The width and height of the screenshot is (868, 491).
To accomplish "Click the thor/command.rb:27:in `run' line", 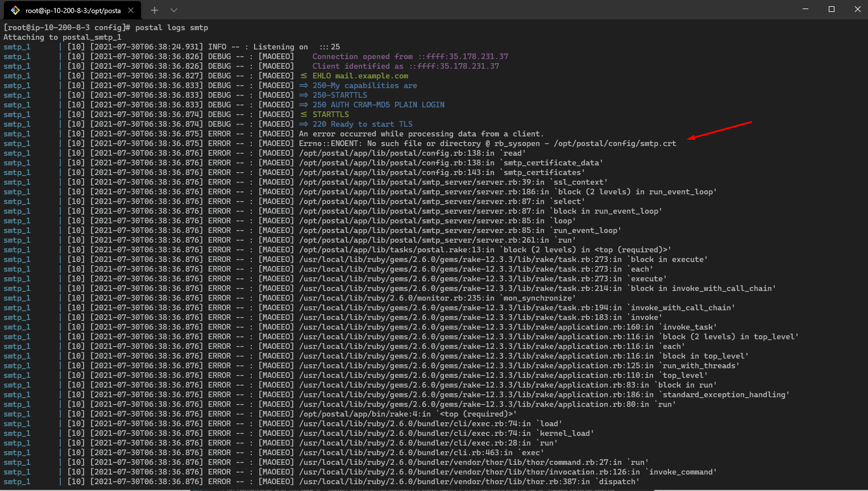I will coord(474,462).
